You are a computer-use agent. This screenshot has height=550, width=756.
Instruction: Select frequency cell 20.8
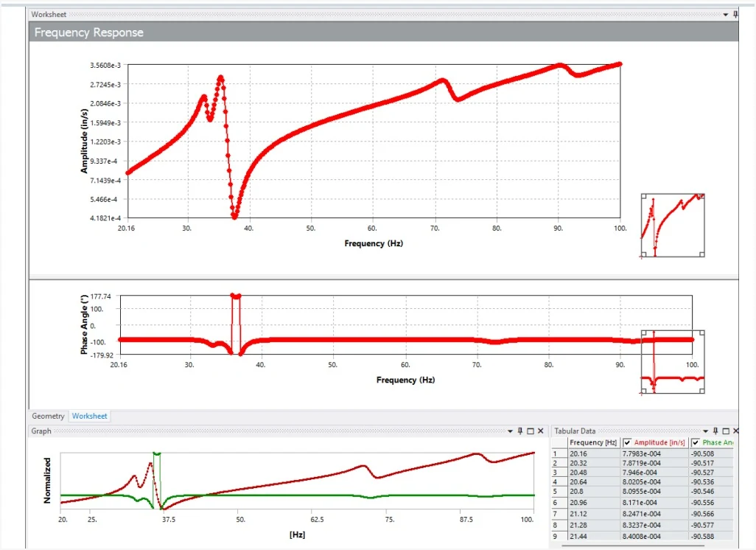(593, 491)
